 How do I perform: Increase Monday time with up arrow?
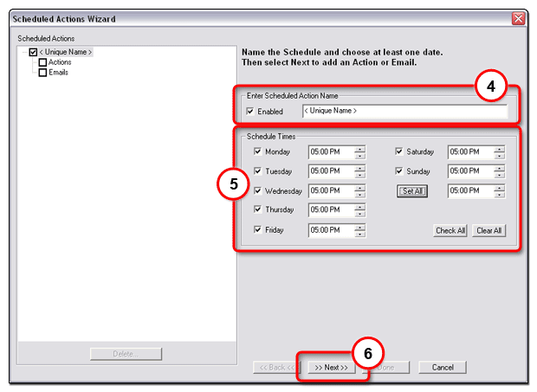(359, 148)
